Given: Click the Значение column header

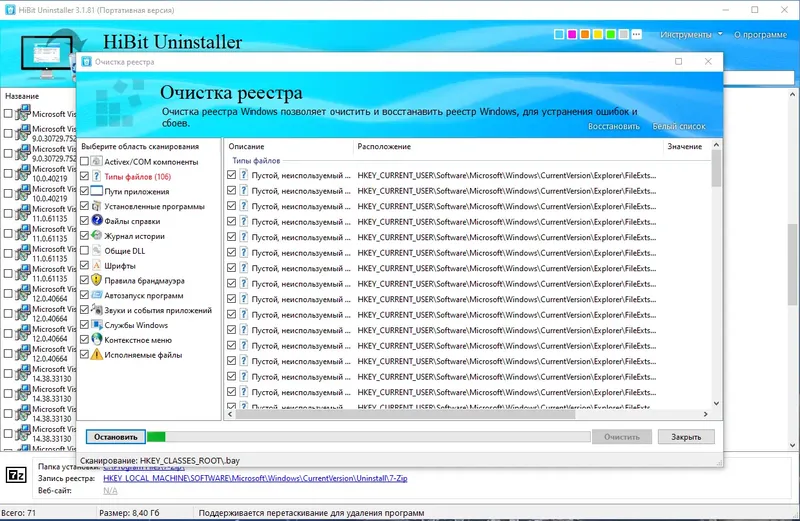Looking at the screenshot, I should tap(685, 146).
